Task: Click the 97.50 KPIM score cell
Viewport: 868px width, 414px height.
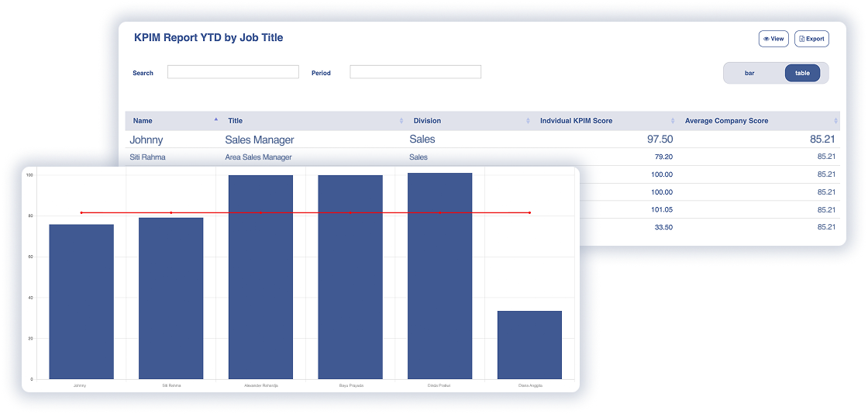Action: (660, 140)
